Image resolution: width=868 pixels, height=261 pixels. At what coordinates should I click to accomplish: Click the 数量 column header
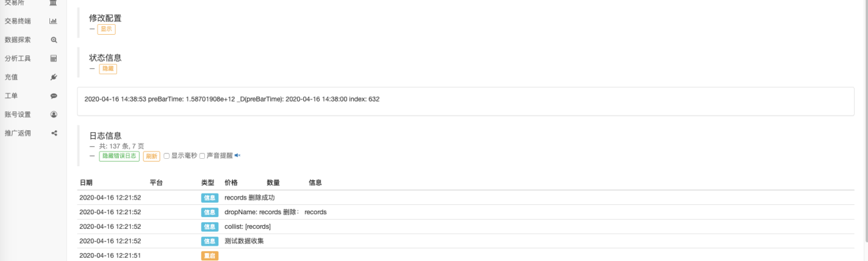[x=273, y=182]
